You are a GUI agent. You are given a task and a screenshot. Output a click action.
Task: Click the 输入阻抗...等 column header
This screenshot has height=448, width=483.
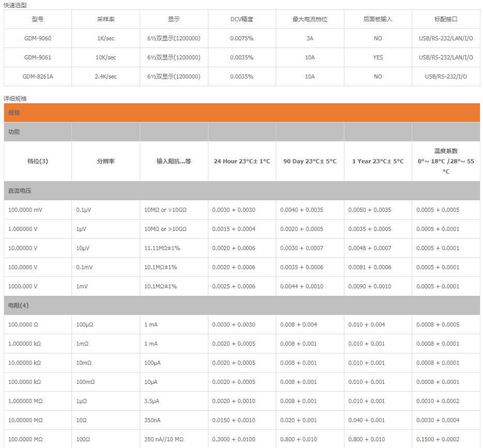174,161
